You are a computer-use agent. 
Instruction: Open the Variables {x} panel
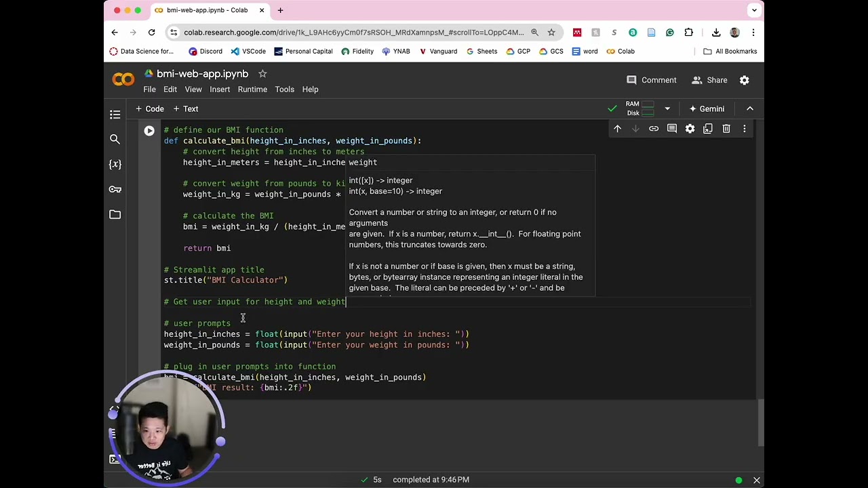[115, 164]
